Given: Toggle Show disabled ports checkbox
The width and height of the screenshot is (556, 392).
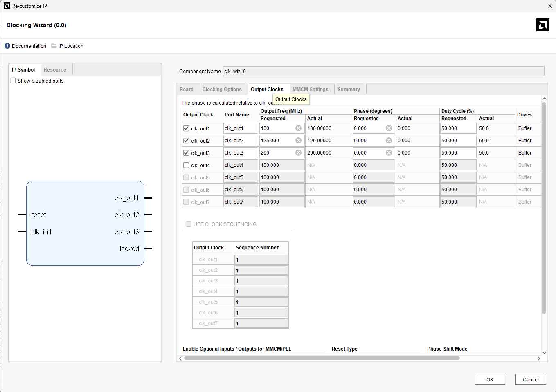Looking at the screenshot, I should [13, 81].
